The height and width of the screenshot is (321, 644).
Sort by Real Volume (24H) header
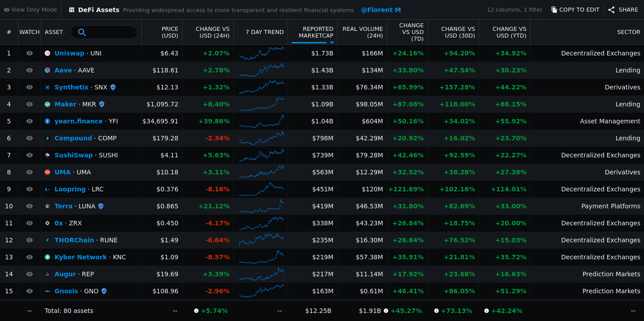point(362,32)
